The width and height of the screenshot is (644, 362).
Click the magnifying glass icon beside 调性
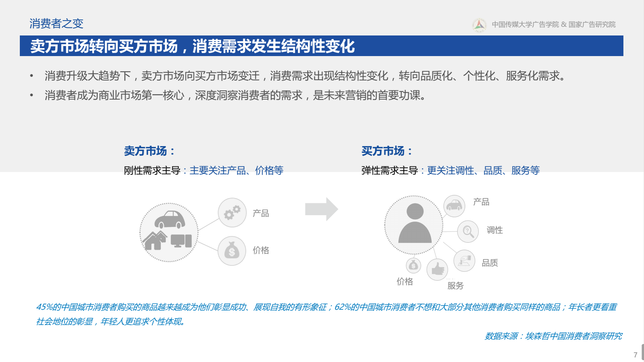(x=468, y=232)
